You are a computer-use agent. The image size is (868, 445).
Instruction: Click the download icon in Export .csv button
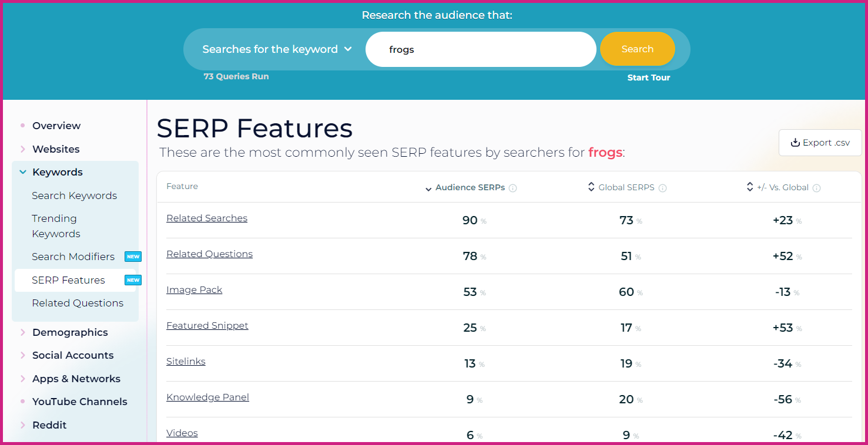[x=796, y=142]
